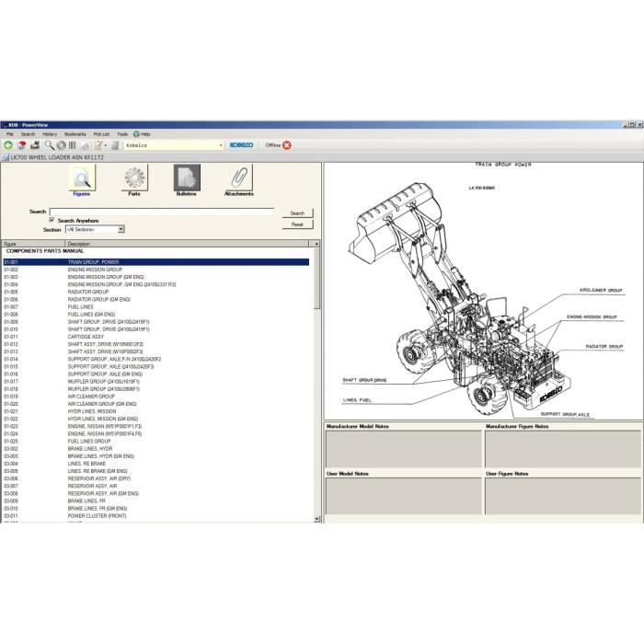Select row 01-001 TRAIN GROUP, POWER
This screenshot has width=644, height=644.
coord(156,262)
